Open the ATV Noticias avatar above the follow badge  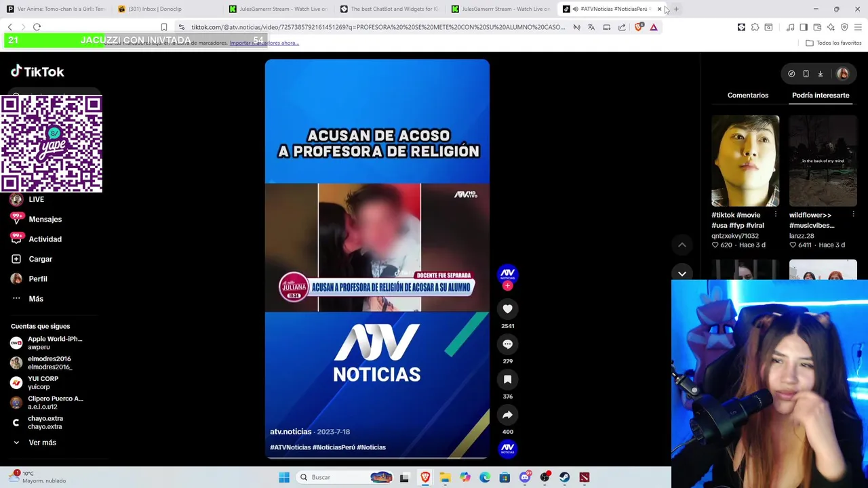pyautogui.click(x=507, y=273)
